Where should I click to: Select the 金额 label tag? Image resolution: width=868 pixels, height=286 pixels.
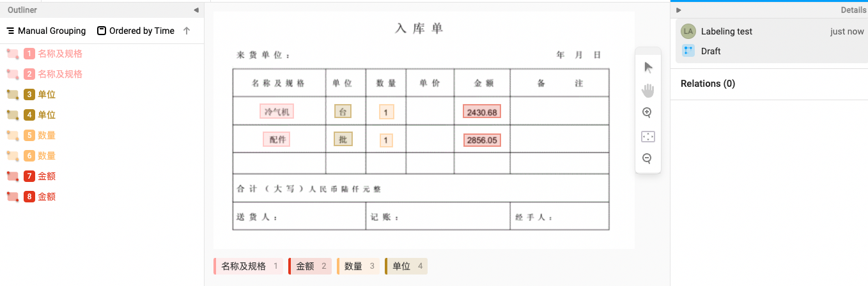311,266
